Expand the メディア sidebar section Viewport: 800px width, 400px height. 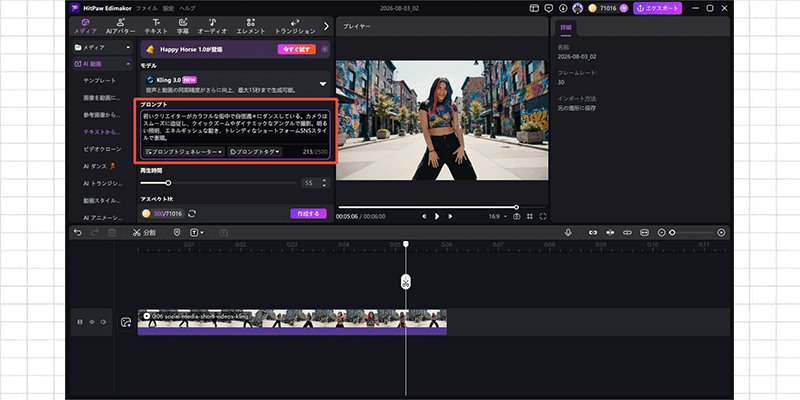103,47
